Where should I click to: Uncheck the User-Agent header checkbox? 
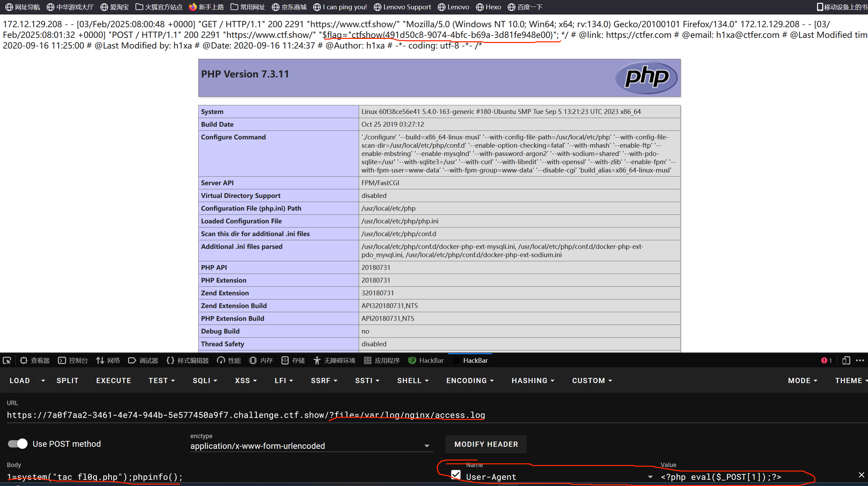pos(456,475)
